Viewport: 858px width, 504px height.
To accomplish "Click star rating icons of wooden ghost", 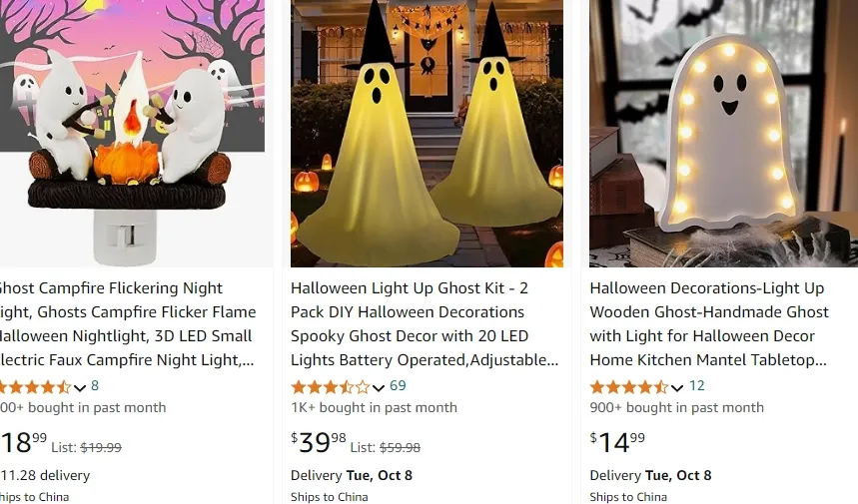I will click(629, 387).
